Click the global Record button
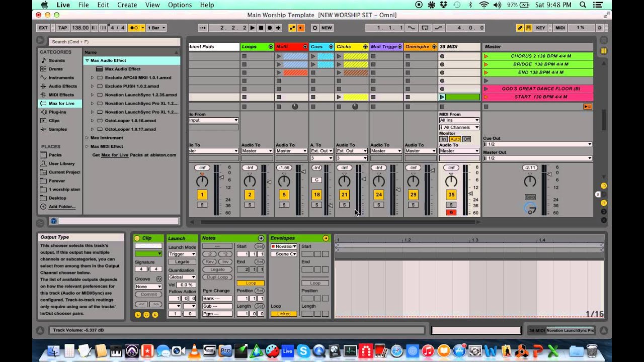The image size is (644, 362). [x=270, y=28]
